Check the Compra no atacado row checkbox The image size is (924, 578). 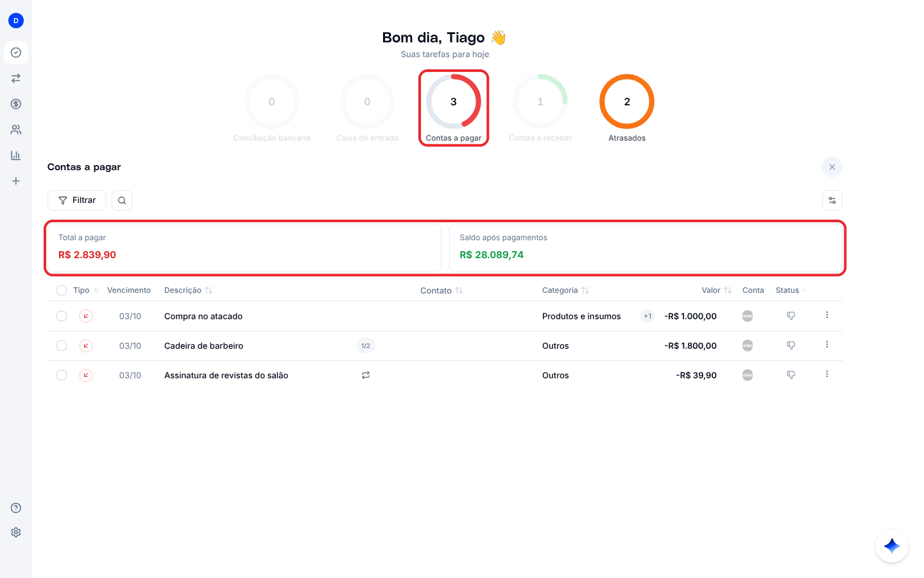[62, 316]
